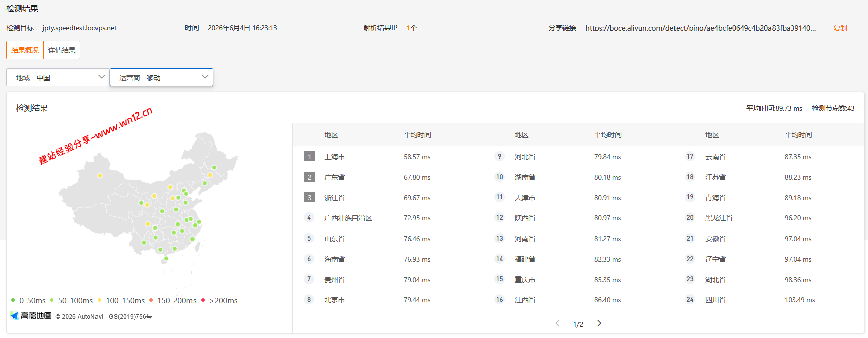Click the rank 2 badge for 广东省

click(309, 177)
